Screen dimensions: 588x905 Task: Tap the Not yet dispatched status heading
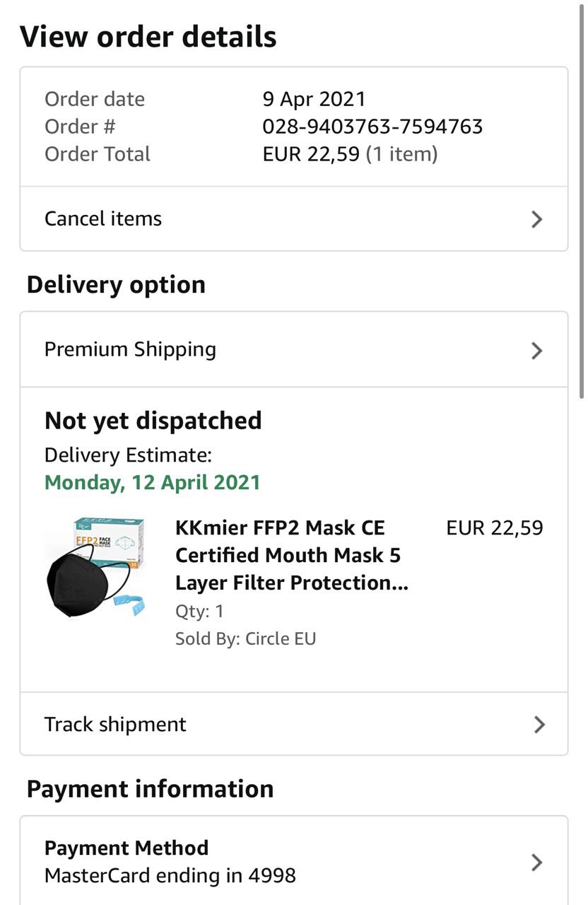click(153, 421)
